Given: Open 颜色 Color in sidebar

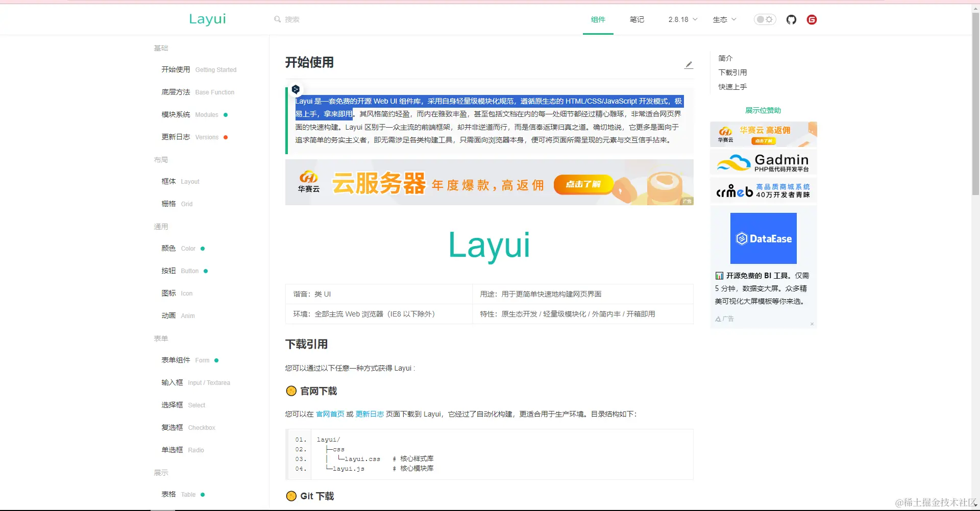Looking at the screenshot, I should click(x=183, y=248).
